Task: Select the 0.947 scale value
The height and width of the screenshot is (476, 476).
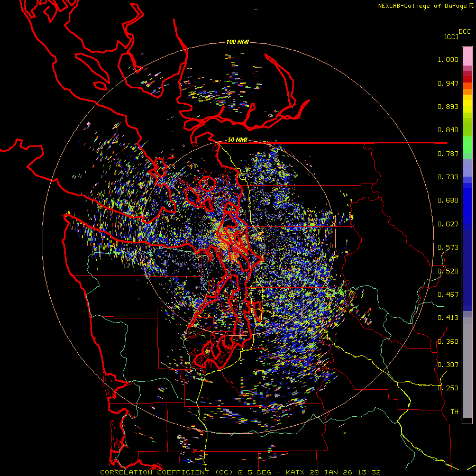Action: (x=448, y=83)
